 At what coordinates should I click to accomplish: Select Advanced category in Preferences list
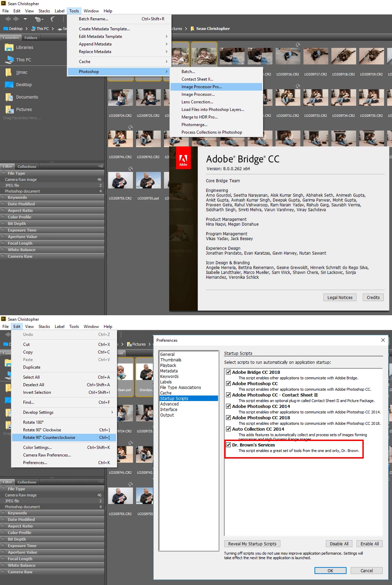(188, 404)
